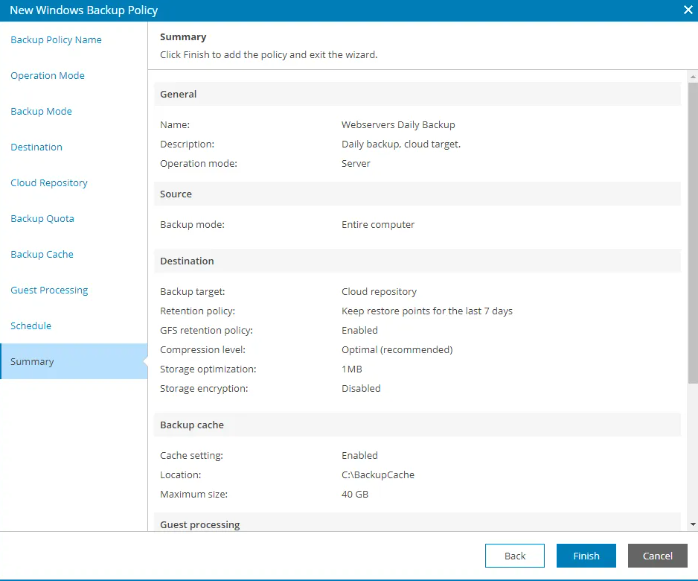This screenshot has width=698, height=581.
Task: Open the Operation Mode step
Action: (x=47, y=76)
